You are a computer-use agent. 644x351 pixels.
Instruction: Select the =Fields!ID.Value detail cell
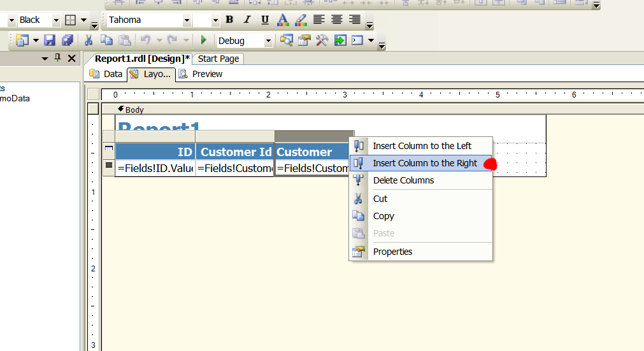point(155,168)
